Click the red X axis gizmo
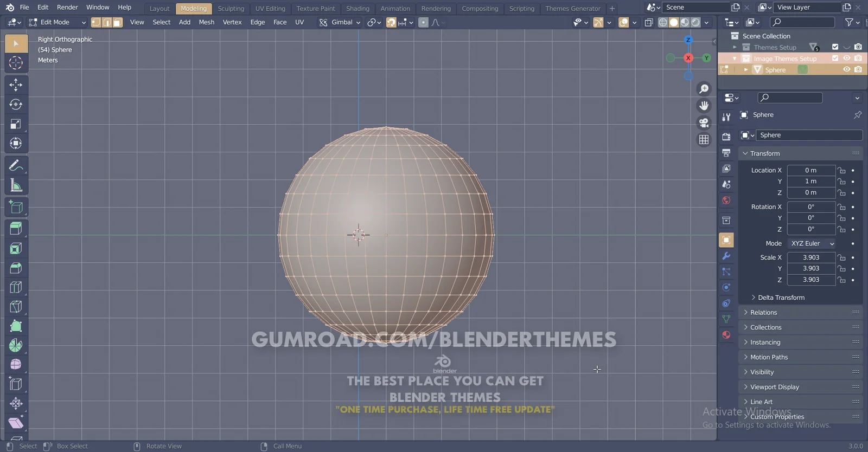Image resolution: width=868 pixels, height=452 pixels. tap(688, 58)
